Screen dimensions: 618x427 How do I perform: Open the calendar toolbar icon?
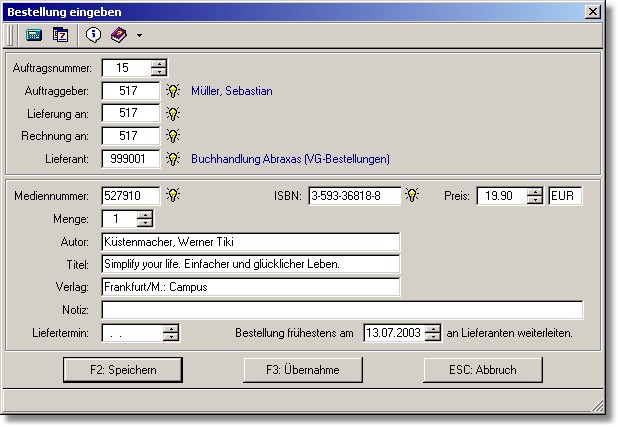pyautogui.click(x=60, y=35)
